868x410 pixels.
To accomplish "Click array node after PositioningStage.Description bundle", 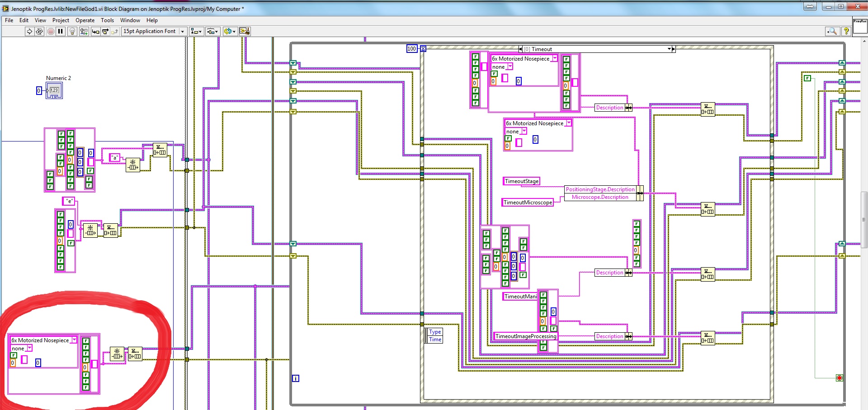I will 708,209.
